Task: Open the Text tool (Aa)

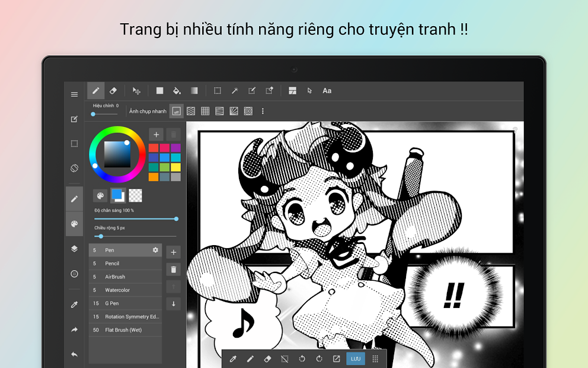Action: click(x=327, y=91)
